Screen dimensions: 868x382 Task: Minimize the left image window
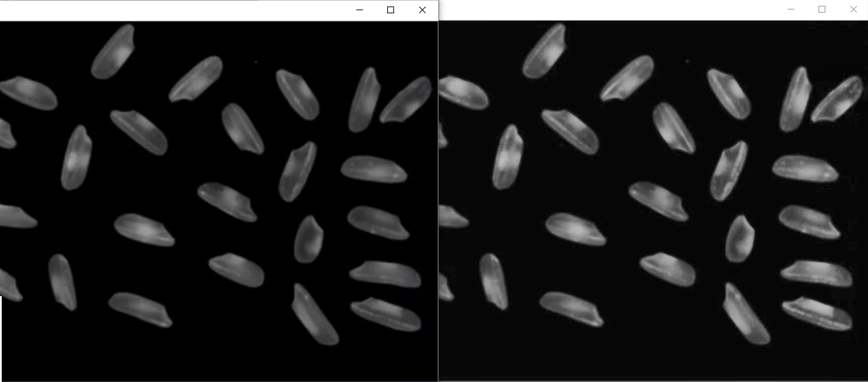[359, 10]
